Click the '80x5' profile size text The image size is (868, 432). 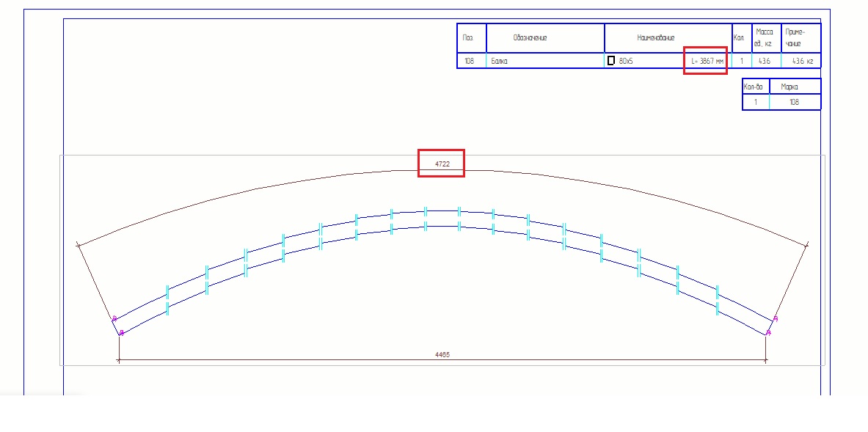point(626,62)
